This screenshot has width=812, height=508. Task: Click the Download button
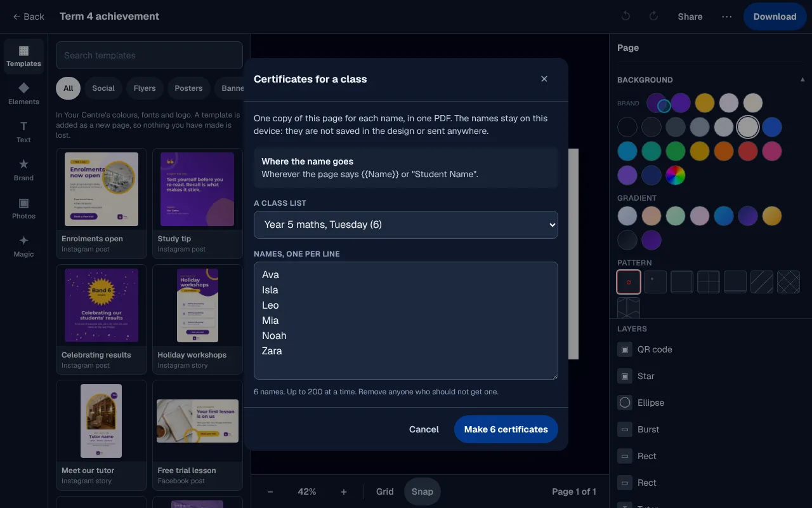pos(775,17)
